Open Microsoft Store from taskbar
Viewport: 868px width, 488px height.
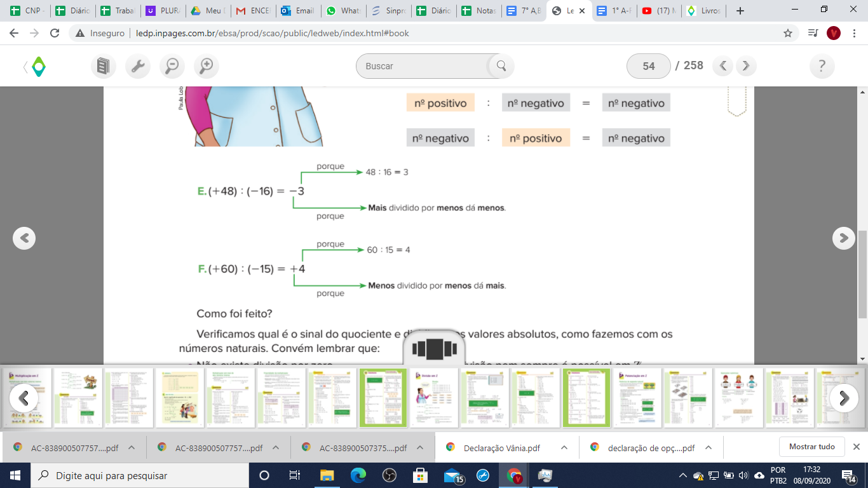pyautogui.click(x=420, y=475)
